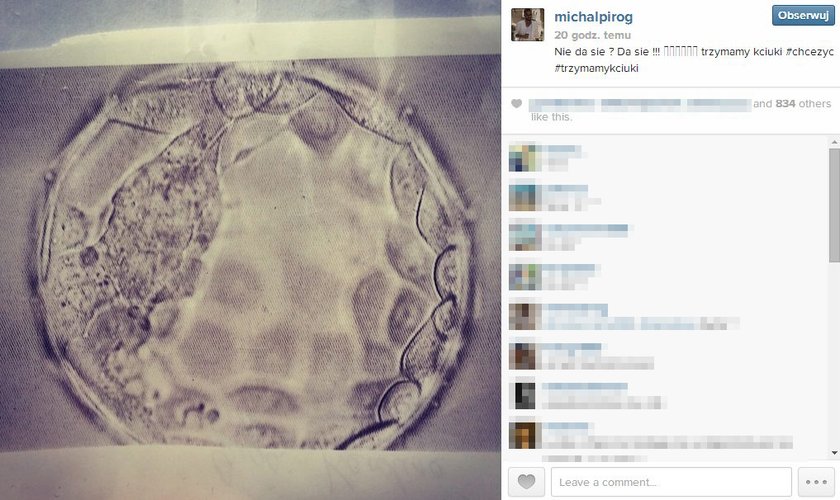
Task: Open the three-dots more options menu
Action: point(816,482)
